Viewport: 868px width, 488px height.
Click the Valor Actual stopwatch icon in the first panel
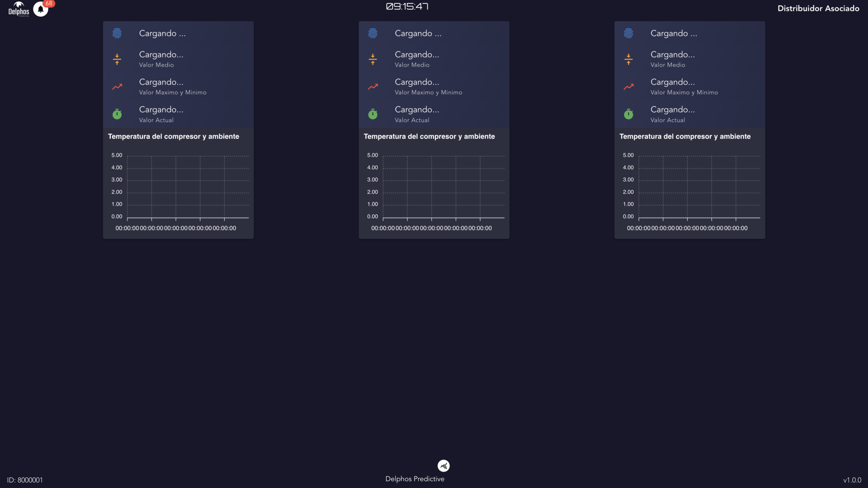[117, 114]
